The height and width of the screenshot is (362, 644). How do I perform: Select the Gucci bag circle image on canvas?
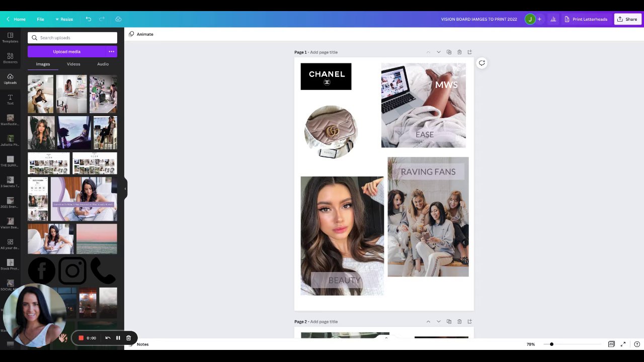point(331,132)
